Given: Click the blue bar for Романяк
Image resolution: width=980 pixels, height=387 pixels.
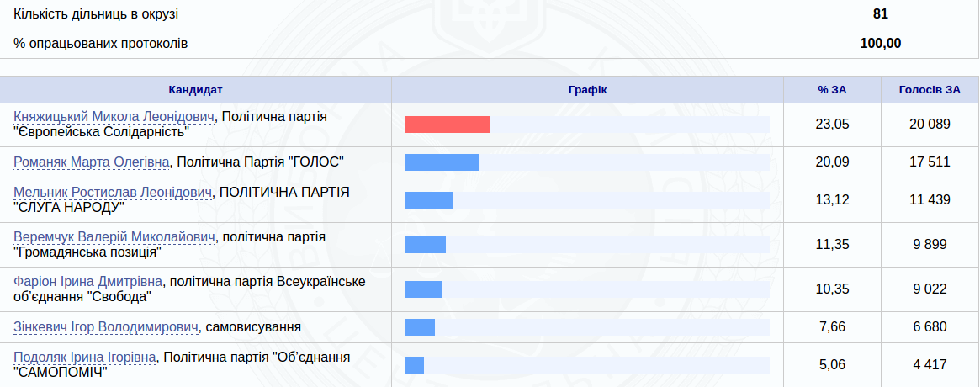Looking at the screenshot, I should tap(442, 162).
